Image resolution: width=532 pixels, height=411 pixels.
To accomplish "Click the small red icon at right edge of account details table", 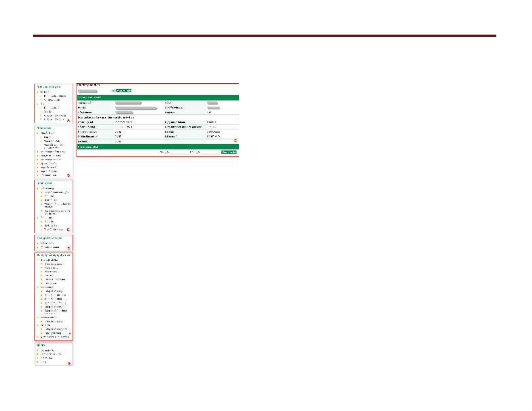I will click(x=235, y=141).
